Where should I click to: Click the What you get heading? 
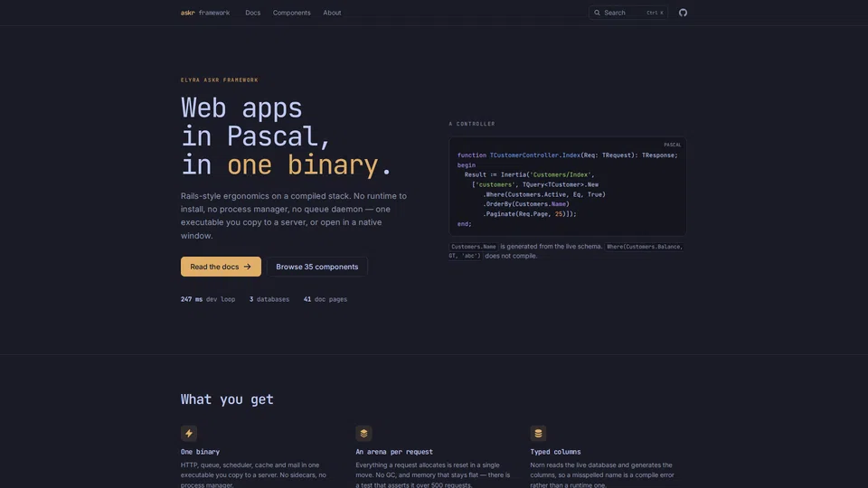(x=227, y=399)
